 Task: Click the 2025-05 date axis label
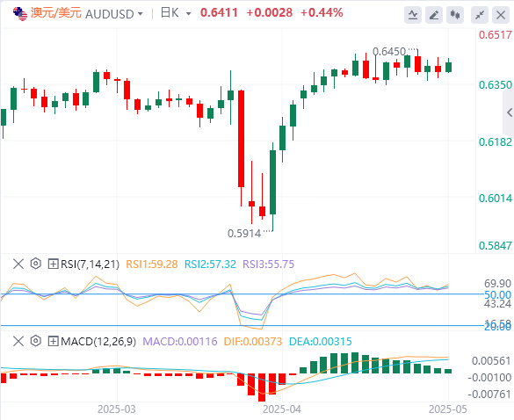(448, 409)
